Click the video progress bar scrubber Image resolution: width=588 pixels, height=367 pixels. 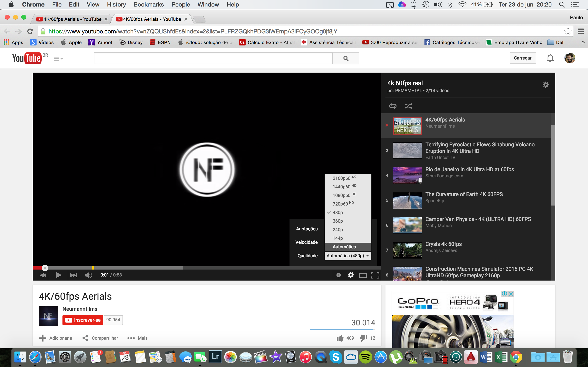[x=45, y=268]
